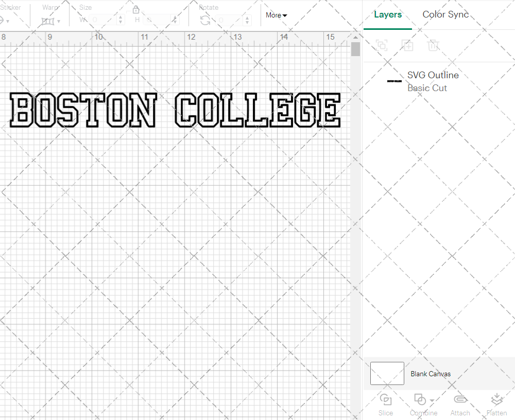
Task: Open the More dropdown
Action: [276, 15]
